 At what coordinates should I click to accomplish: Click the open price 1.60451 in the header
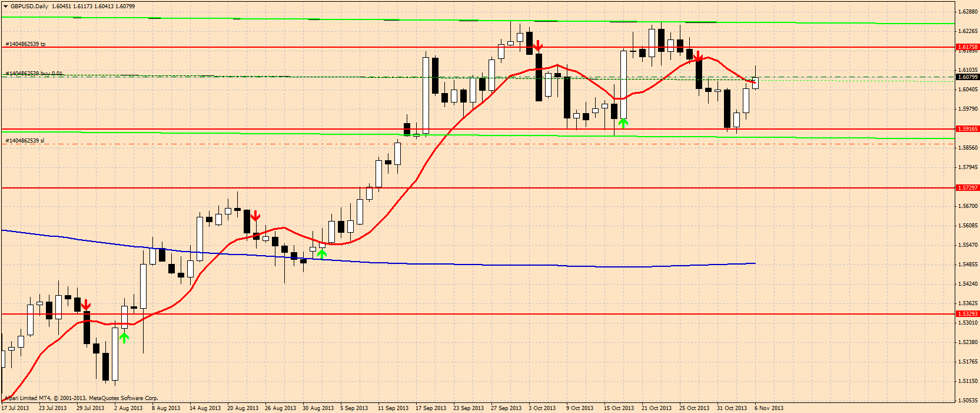[x=62, y=6]
